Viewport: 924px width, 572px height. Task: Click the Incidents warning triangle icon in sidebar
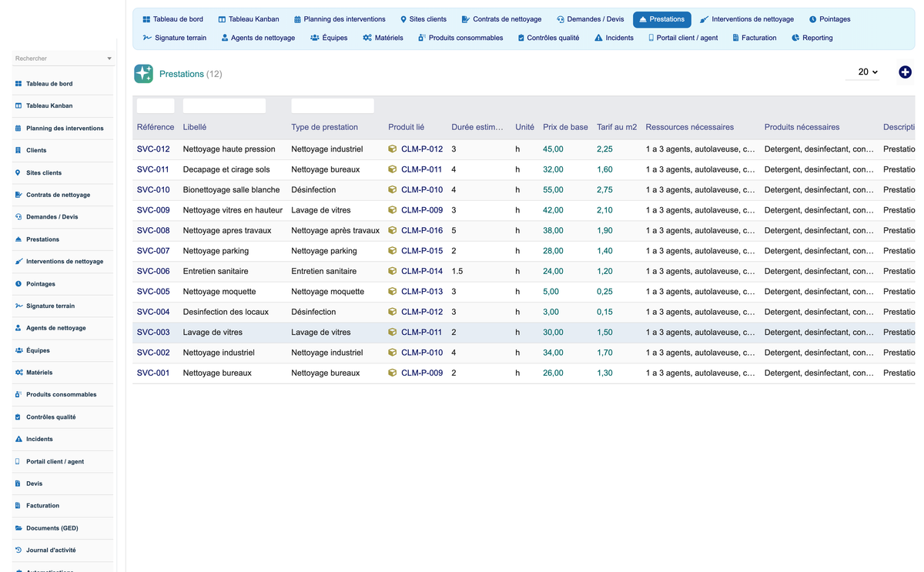click(18, 440)
